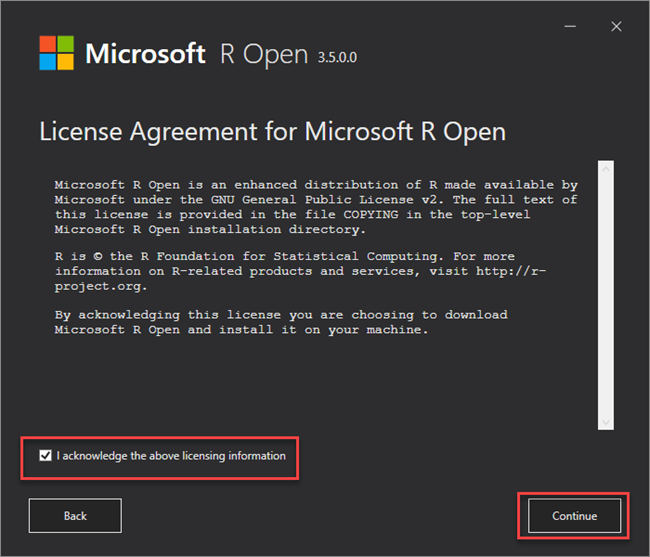Screen dimensions: 650x557
Task: Click the 'R Open' product title
Action: (264, 54)
